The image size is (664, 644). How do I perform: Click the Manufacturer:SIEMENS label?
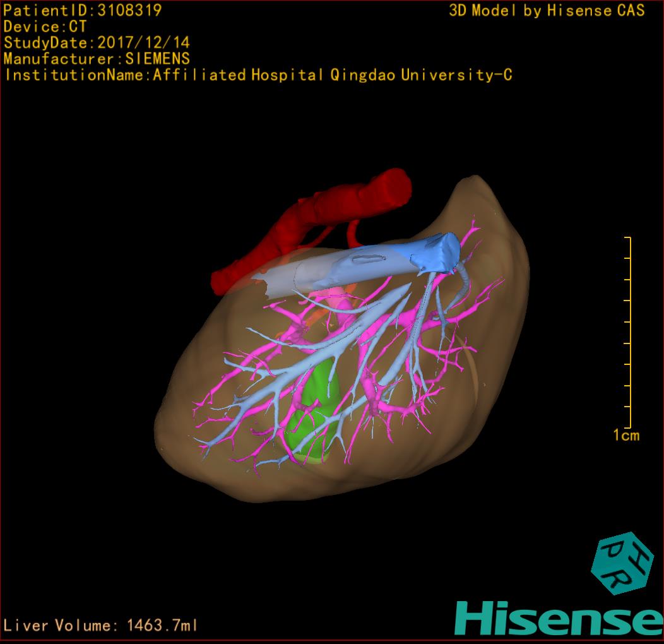97,59
